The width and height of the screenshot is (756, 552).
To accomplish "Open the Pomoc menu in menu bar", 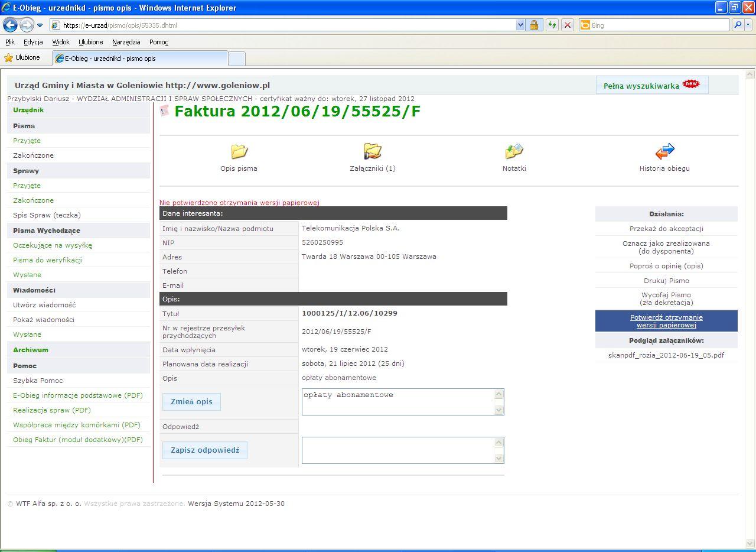I will (x=159, y=42).
